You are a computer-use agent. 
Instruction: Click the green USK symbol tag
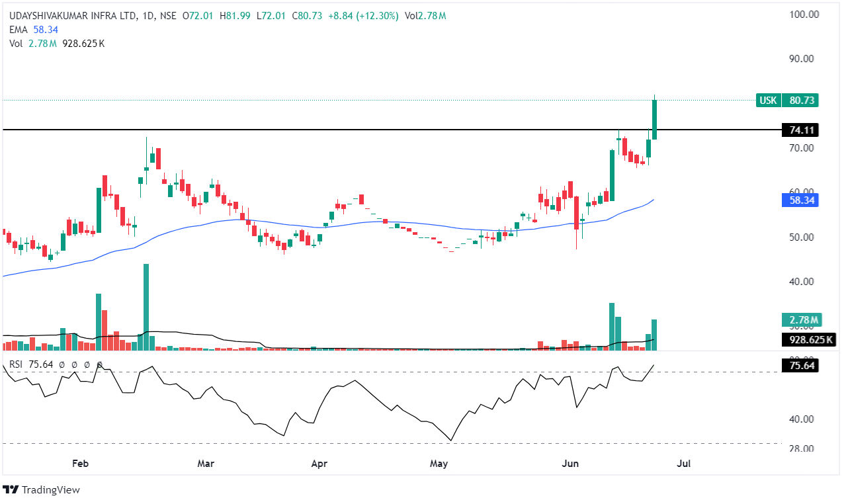[x=768, y=101]
